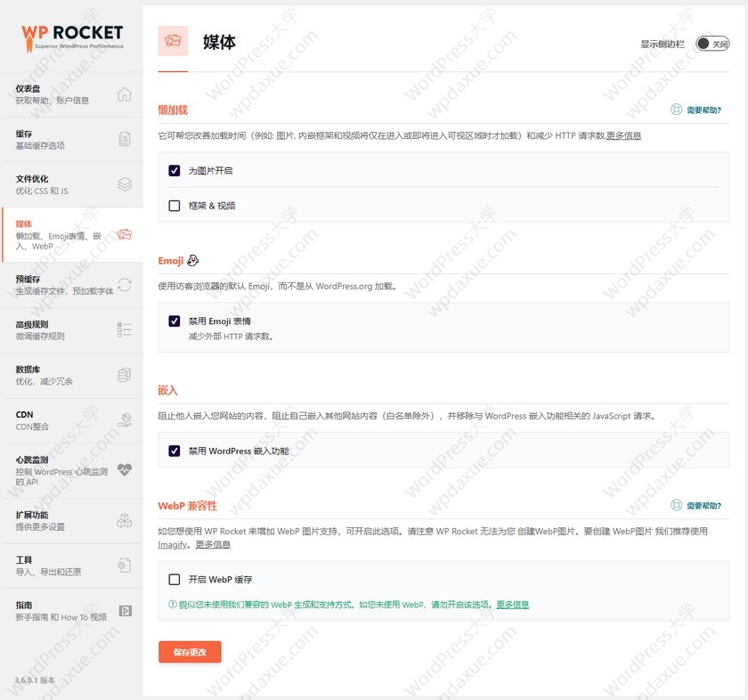748x700 pixels.
Task: Click the pink media header icon
Action: point(173,41)
